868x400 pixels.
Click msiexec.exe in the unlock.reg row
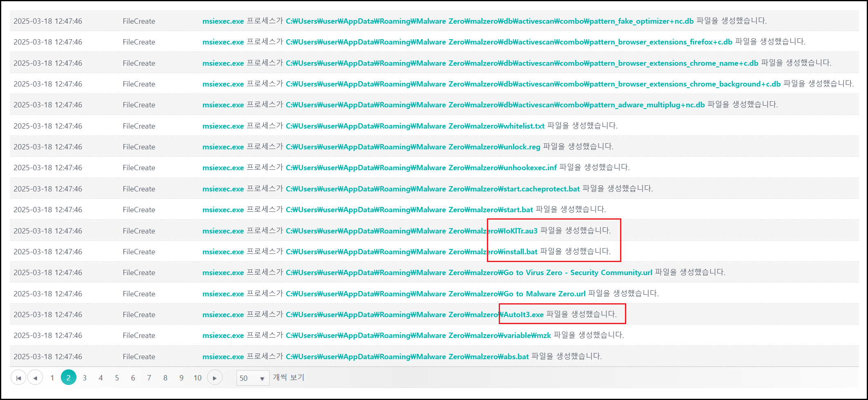pos(223,147)
